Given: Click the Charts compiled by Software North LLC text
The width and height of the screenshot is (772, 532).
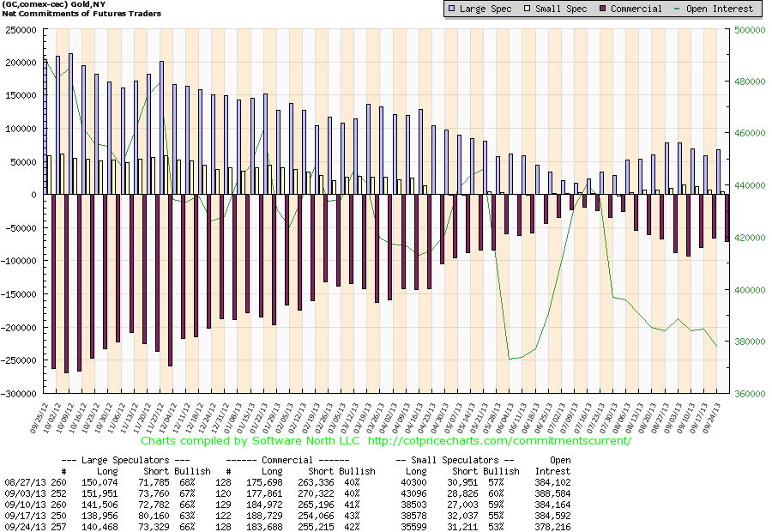Looking at the screenshot, I should pos(251,441).
